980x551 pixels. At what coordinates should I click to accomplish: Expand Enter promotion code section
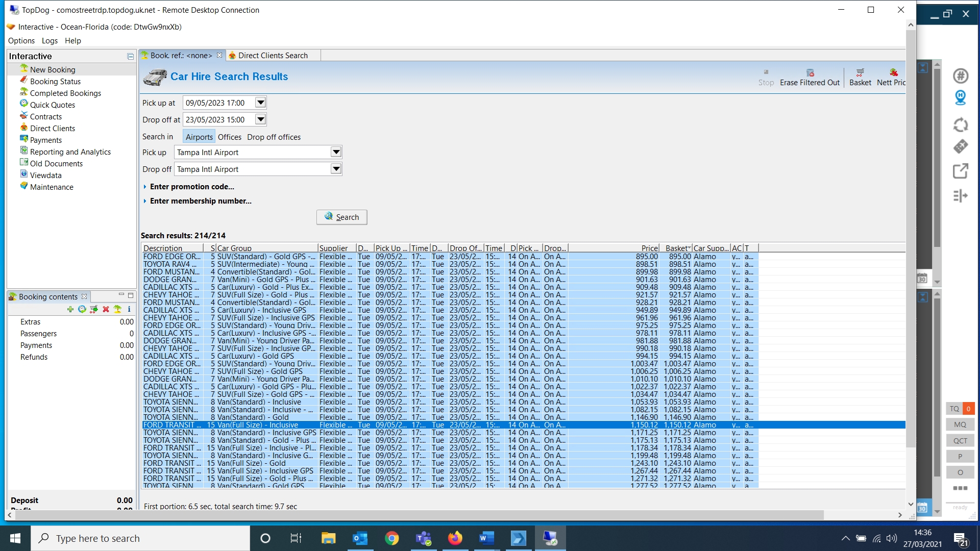tap(192, 187)
